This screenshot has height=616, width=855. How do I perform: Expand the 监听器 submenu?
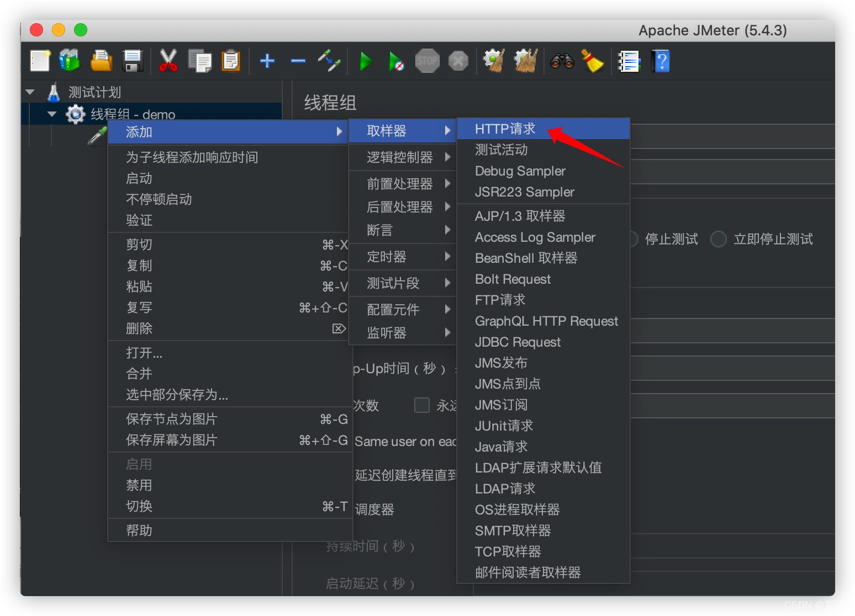point(402,333)
